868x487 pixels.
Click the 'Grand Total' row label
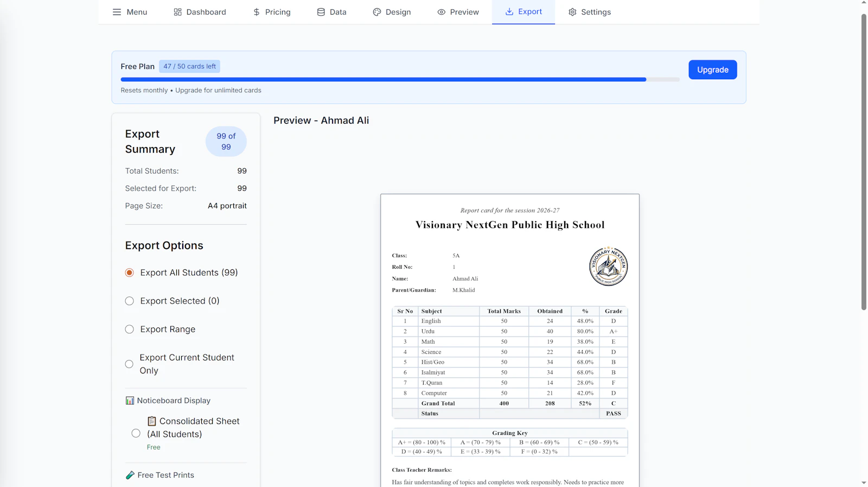(438, 403)
